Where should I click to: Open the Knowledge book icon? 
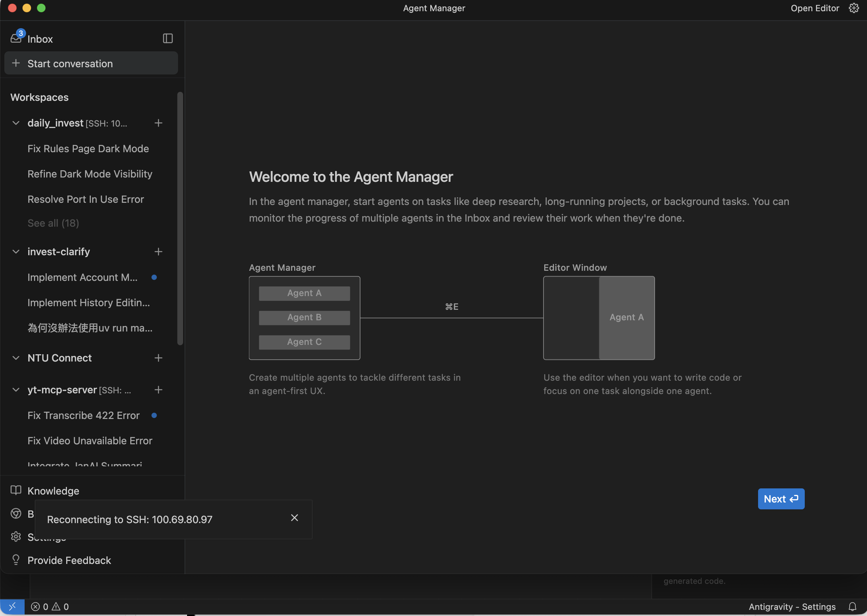coord(16,490)
